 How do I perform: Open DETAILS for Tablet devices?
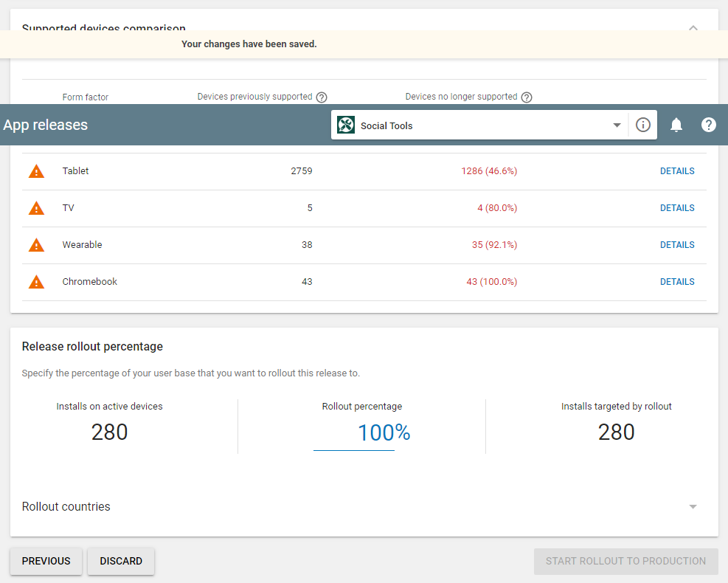(676, 171)
